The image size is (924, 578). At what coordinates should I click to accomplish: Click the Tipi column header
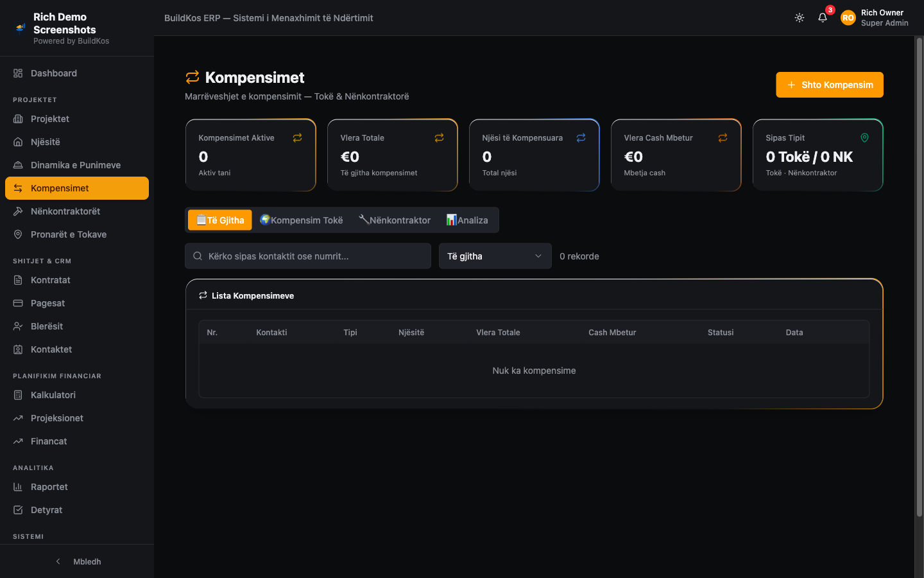click(350, 333)
